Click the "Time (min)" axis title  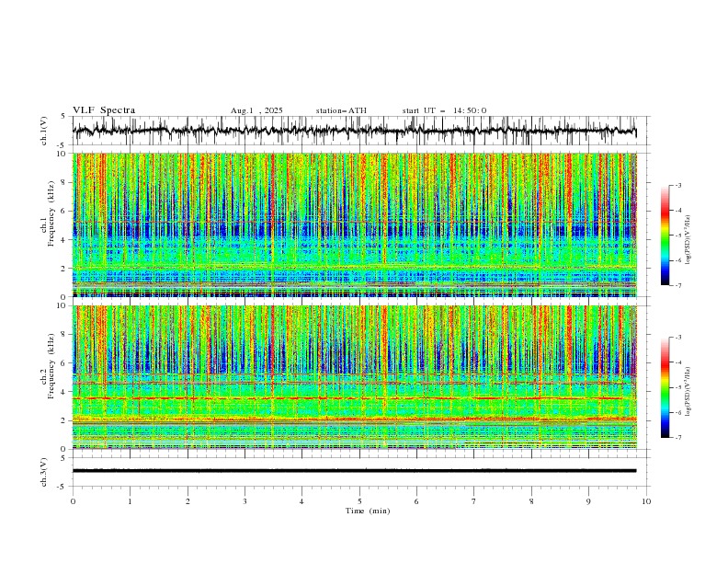tap(368, 511)
